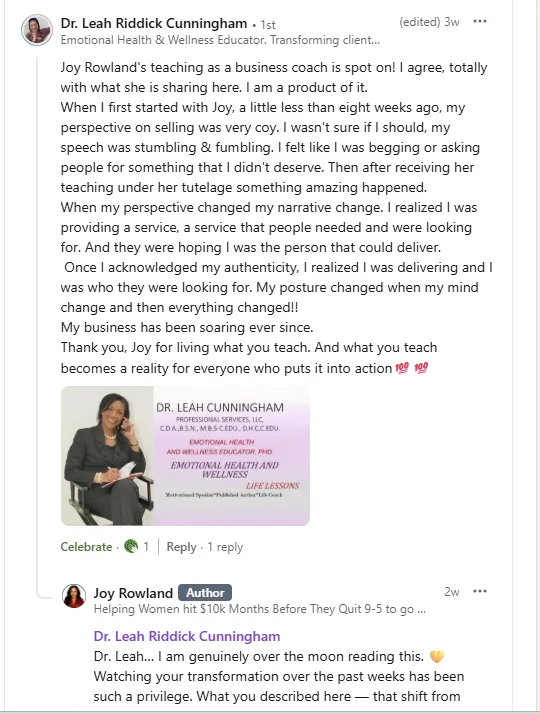Viewport: 540px width, 714px height.
Task: Click the yellow heart emoji in Joy's reply
Action: click(437, 657)
